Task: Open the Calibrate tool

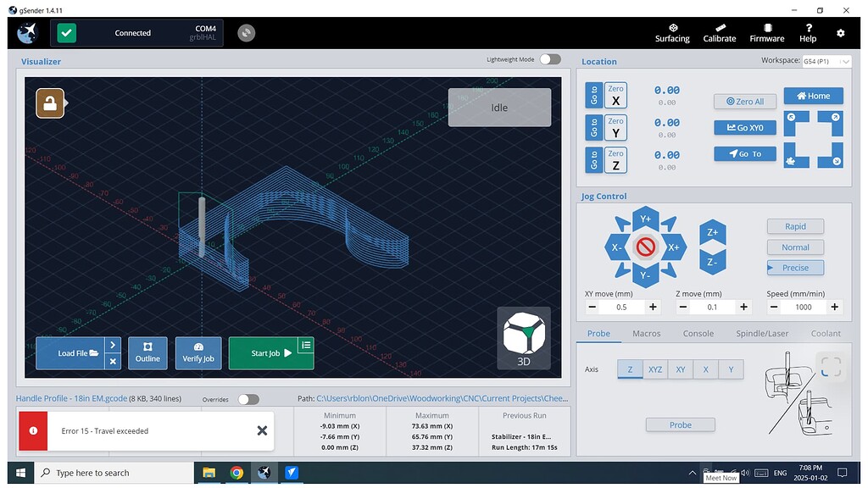Action: click(719, 32)
